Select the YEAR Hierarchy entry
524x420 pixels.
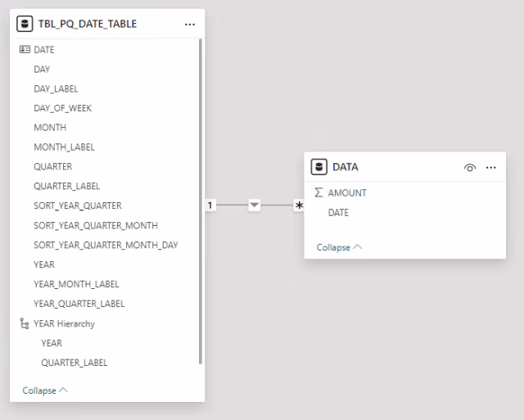tap(64, 323)
